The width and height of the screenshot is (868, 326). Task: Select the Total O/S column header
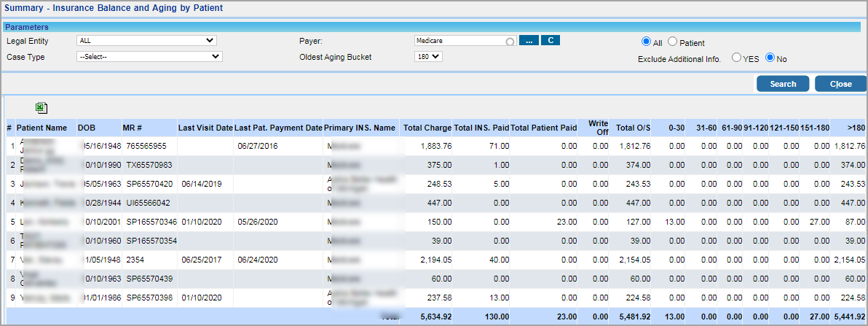coord(633,128)
